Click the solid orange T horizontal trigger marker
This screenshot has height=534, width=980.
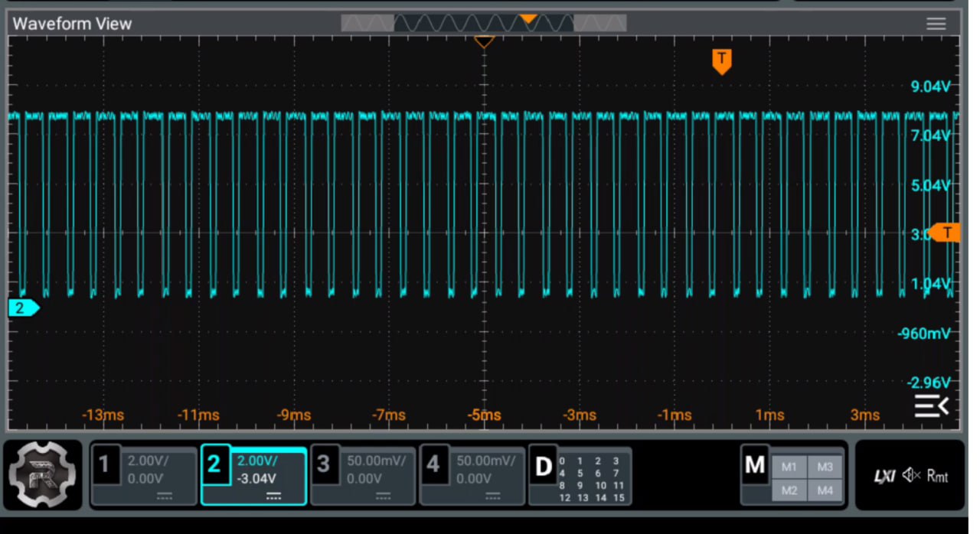click(x=721, y=61)
